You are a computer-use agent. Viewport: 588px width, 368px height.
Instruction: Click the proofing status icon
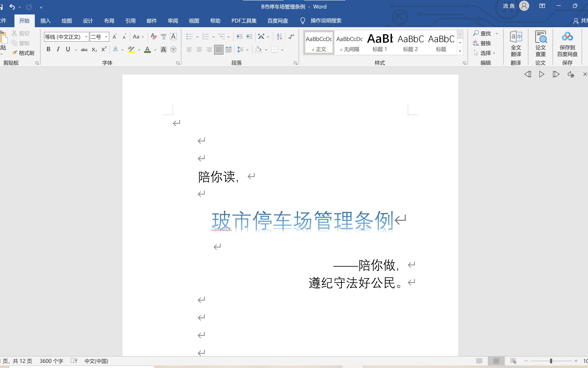(x=74, y=361)
